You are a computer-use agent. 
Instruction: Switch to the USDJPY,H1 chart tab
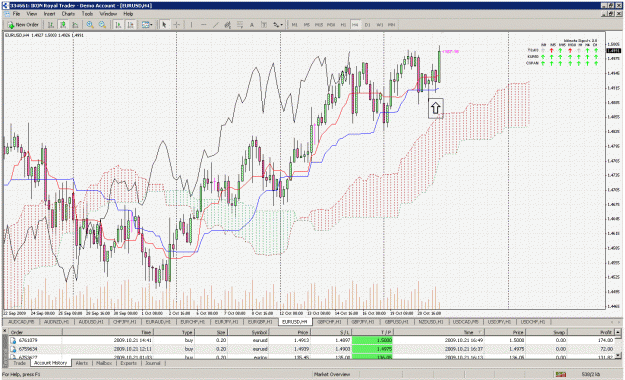point(499,321)
